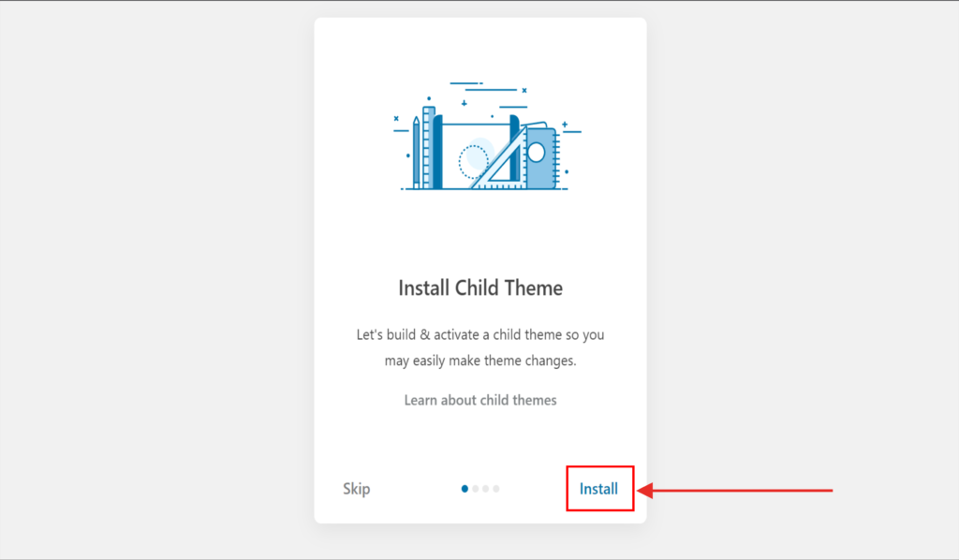Image resolution: width=959 pixels, height=560 pixels.
Task: Click the dashed circle on the blueprint
Action: coord(473,161)
